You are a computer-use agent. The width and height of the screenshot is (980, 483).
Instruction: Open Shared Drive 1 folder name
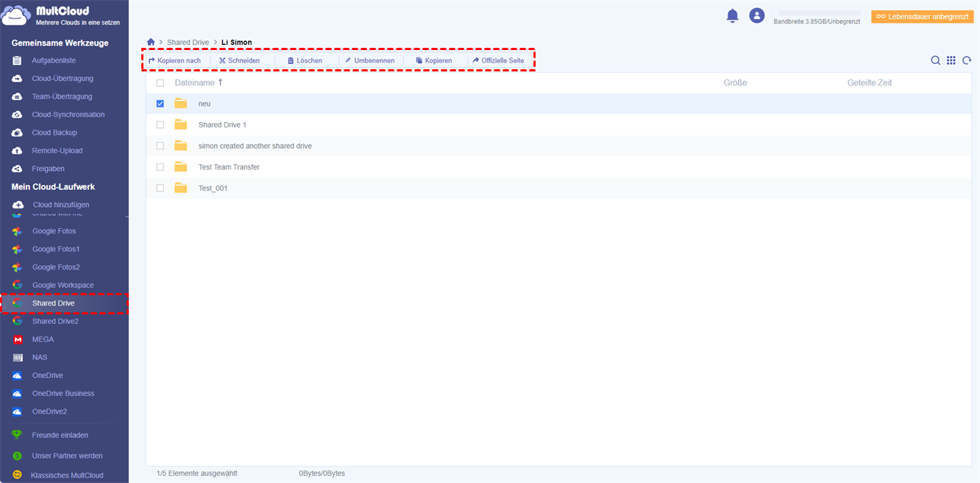[222, 125]
